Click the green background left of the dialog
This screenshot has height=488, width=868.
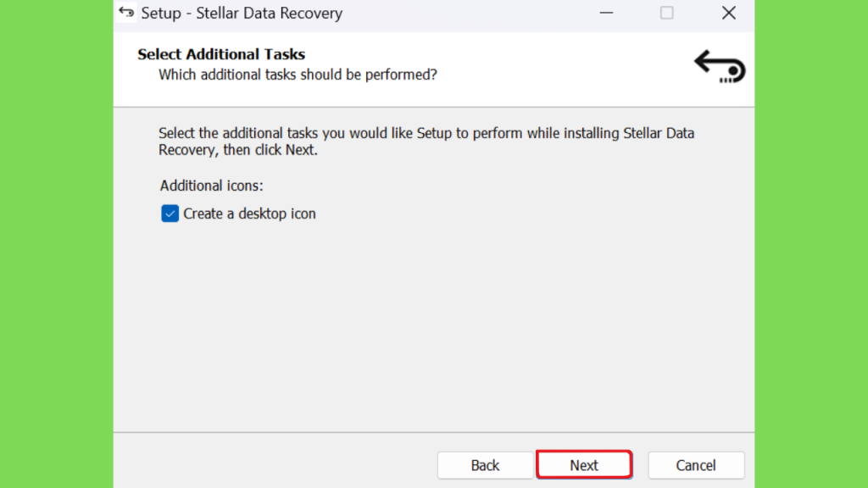click(x=57, y=244)
